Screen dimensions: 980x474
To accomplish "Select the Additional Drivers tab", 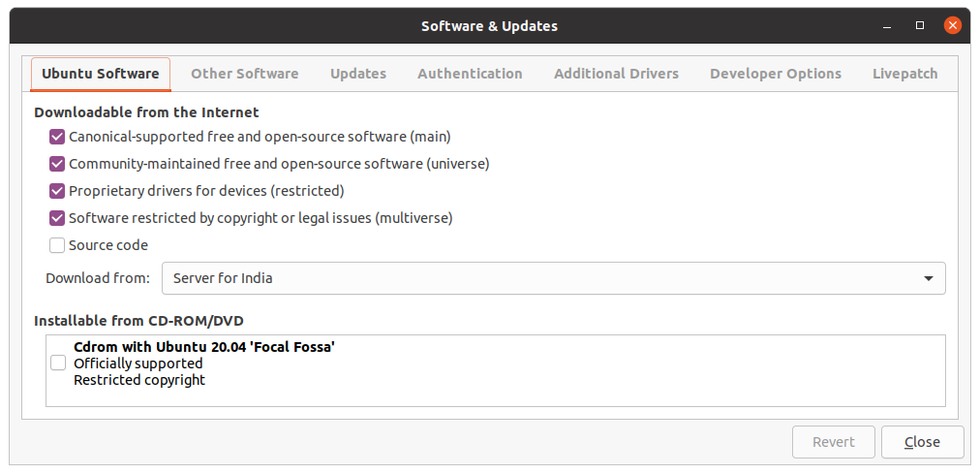I will coord(616,74).
